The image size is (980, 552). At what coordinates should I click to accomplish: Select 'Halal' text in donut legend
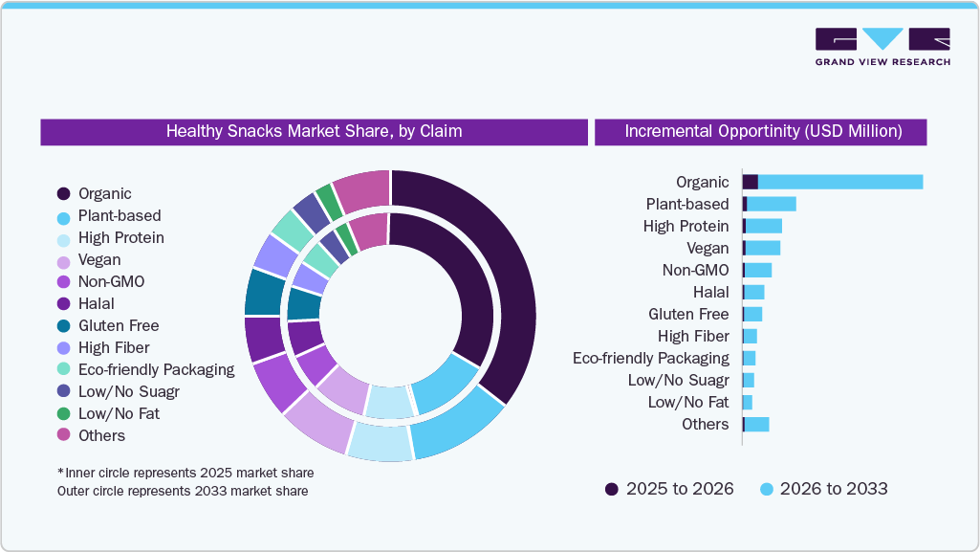(x=97, y=304)
